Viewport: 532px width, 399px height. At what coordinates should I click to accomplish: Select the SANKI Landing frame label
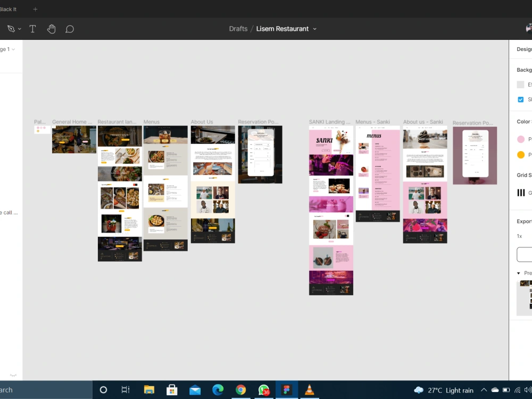tap(329, 122)
